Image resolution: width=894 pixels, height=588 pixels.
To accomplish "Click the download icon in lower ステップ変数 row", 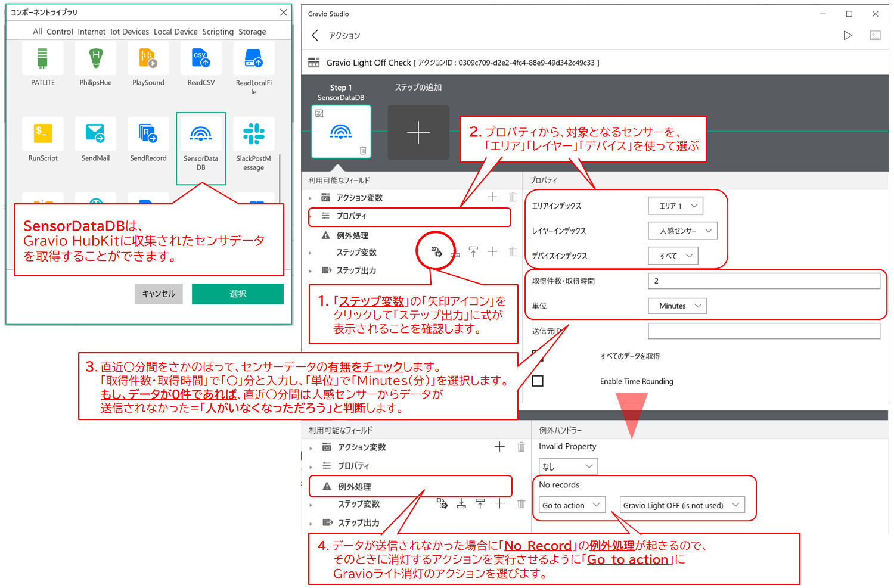I will click(x=461, y=503).
